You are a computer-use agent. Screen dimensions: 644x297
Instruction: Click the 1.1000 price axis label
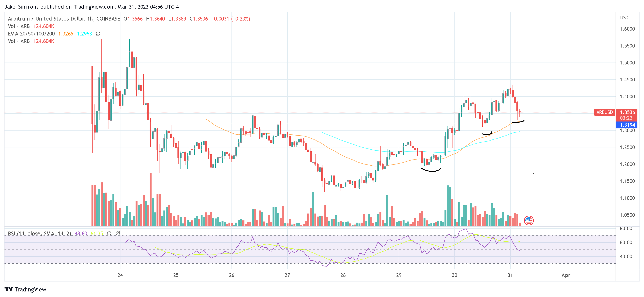coord(627,198)
